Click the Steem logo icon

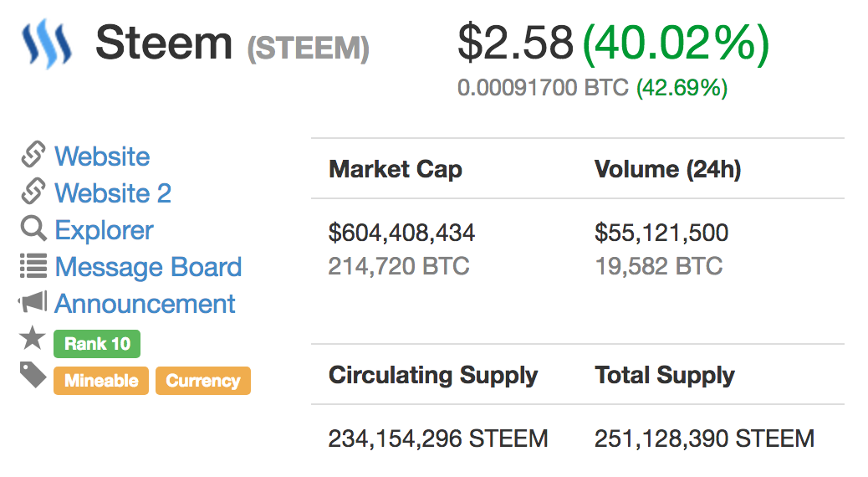pos(46,44)
